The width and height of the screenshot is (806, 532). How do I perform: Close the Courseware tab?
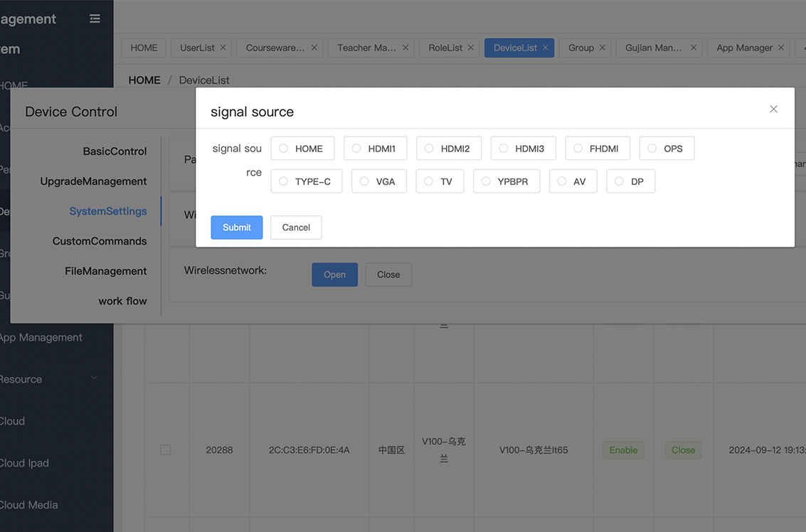(x=314, y=48)
